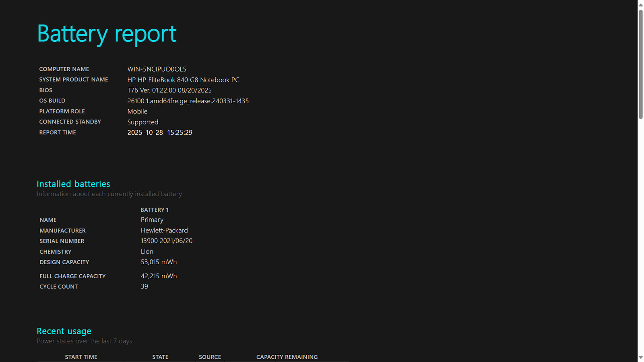The height and width of the screenshot is (362, 644).
Task: Click the Supported standby value
Action: coord(143,122)
